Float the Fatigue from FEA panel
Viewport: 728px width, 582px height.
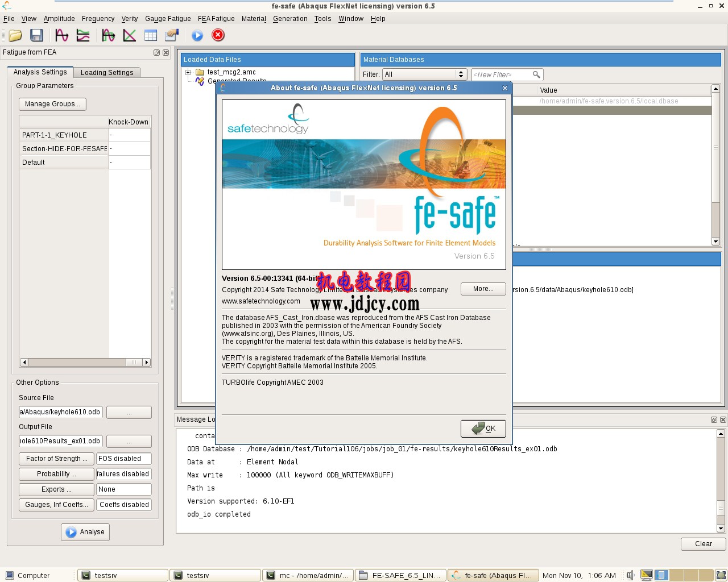coord(156,52)
